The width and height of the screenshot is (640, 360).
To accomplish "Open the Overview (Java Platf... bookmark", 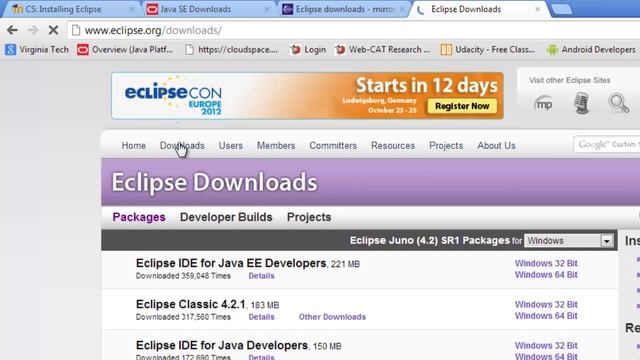I will pyautogui.click(x=125, y=50).
